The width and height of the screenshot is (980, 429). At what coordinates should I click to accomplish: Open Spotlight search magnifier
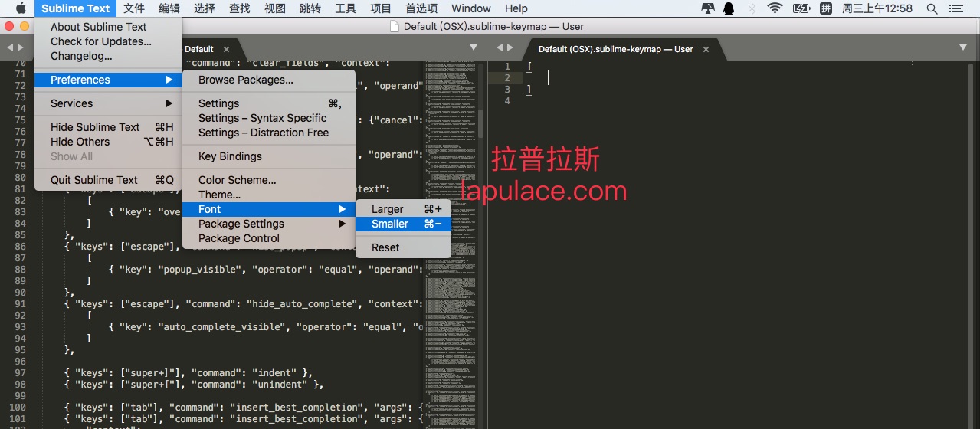click(932, 8)
